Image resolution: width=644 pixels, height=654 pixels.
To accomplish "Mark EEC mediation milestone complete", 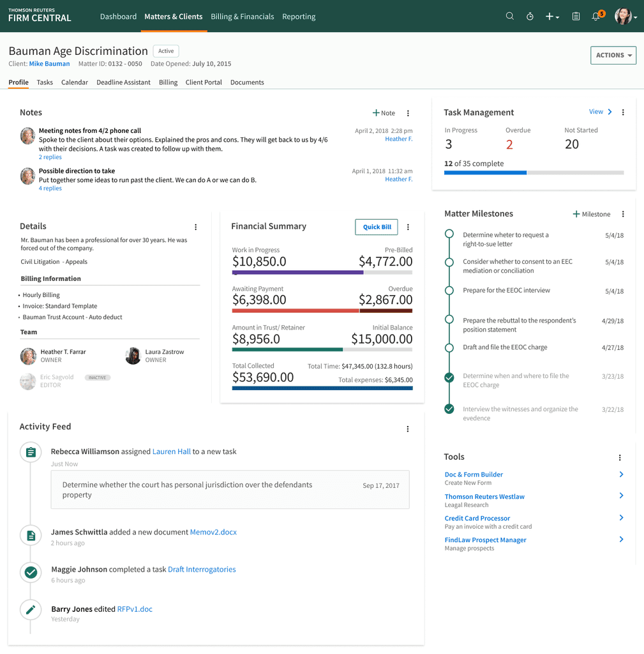I will (449, 262).
